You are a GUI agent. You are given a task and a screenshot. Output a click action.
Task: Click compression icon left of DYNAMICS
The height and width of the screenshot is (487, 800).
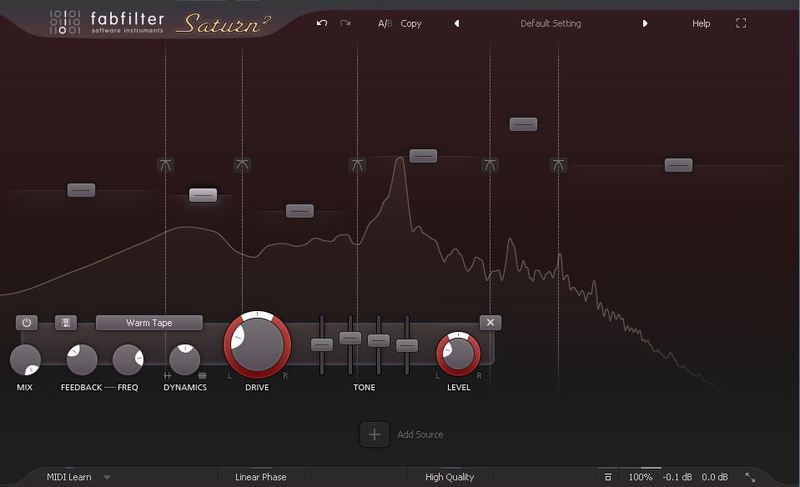[x=167, y=375]
